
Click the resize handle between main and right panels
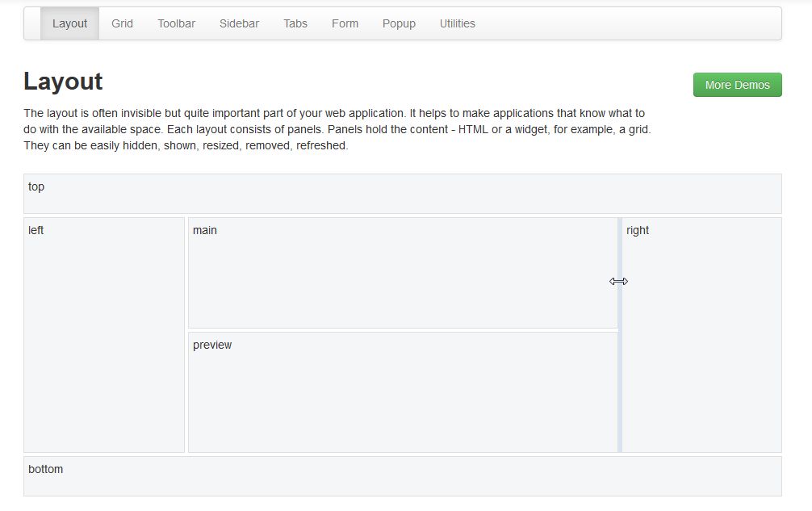618,281
